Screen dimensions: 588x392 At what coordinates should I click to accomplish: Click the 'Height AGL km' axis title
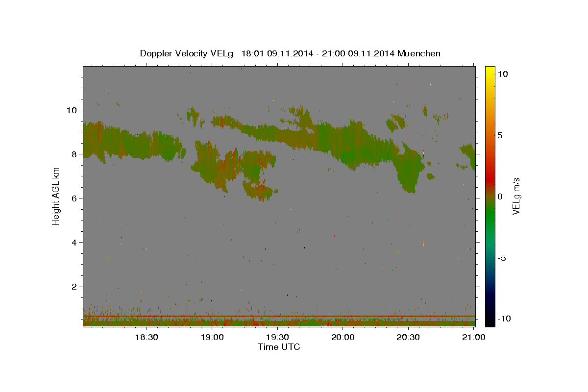[56, 196]
